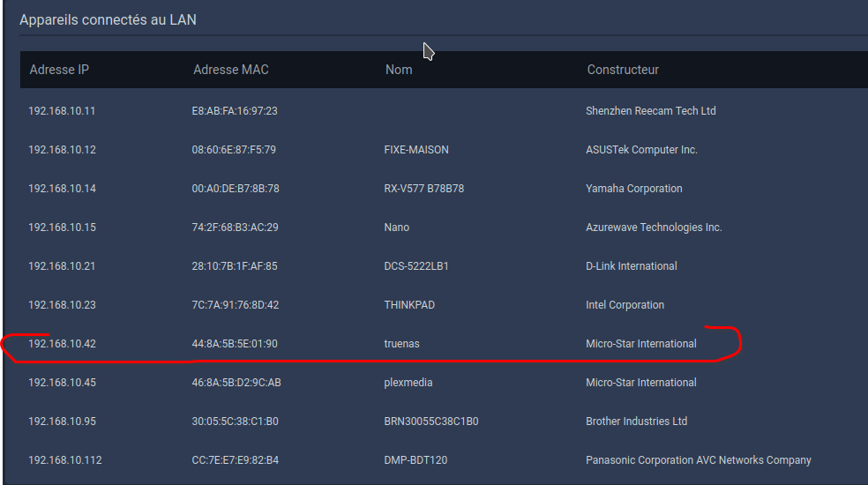Click Brother Industries Ltd cell
Screen dimensions: 868x485
pyautogui.click(x=637, y=421)
